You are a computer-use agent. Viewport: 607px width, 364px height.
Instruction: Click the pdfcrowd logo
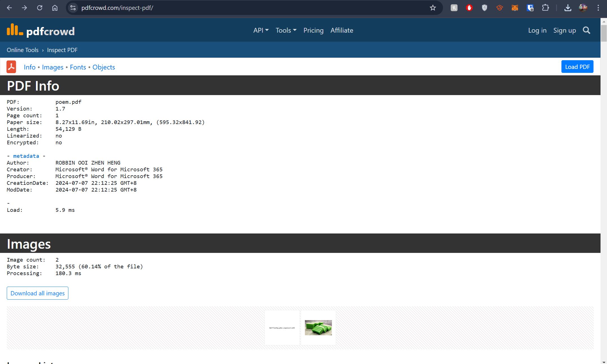(41, 30)
